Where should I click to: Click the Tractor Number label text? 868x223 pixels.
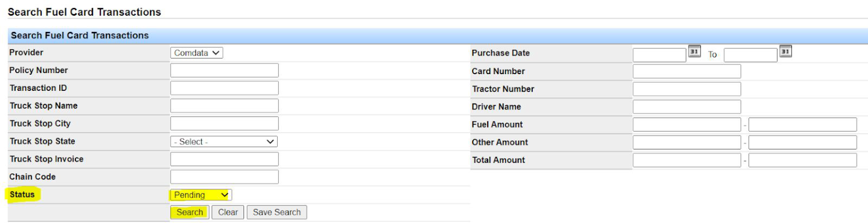click(503, 89)
